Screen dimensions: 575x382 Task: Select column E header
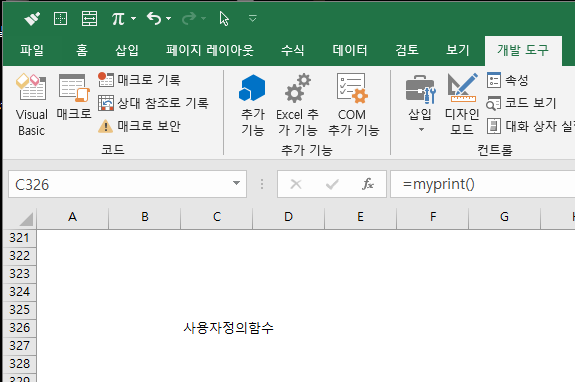[360, 217]
